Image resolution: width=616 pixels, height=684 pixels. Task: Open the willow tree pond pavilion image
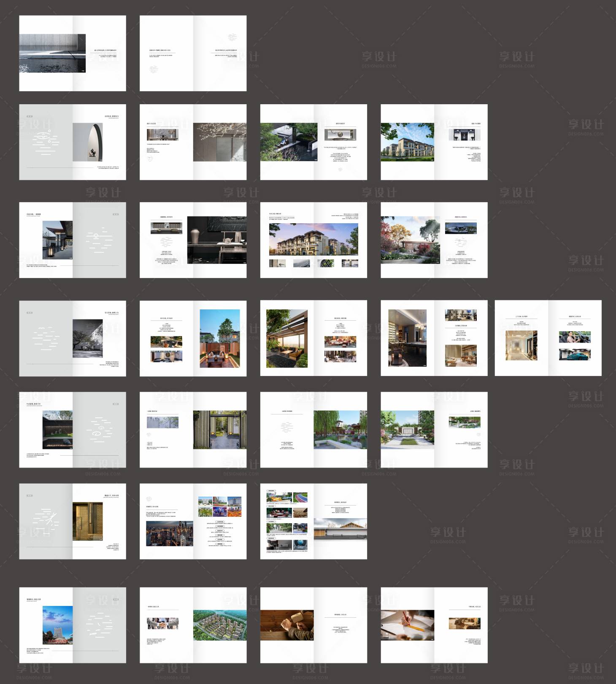point(340,430)
